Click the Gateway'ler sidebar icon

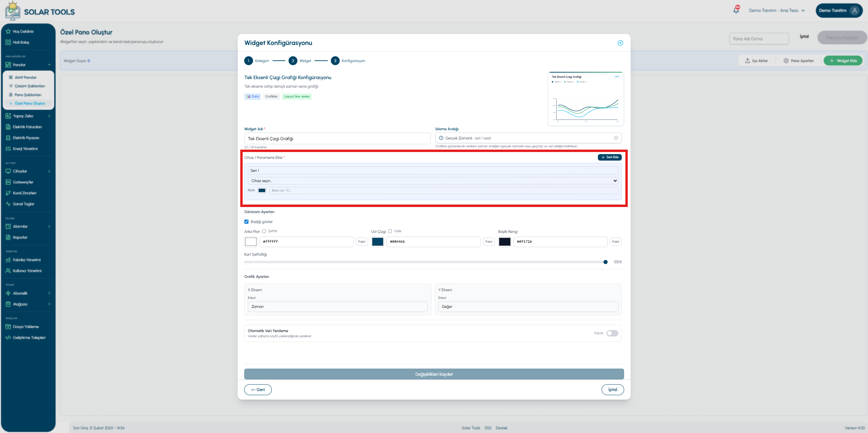click(8, 182)
